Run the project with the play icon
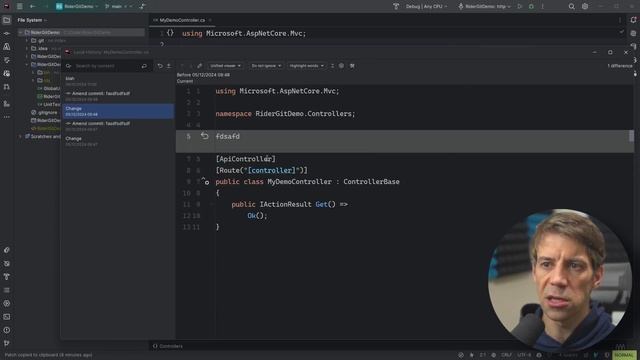Viewport: 640px width, 360px height. (520, 7)
